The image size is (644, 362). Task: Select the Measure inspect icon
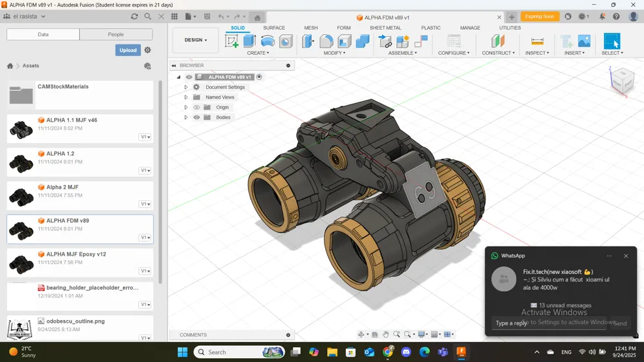pos(537,41)
